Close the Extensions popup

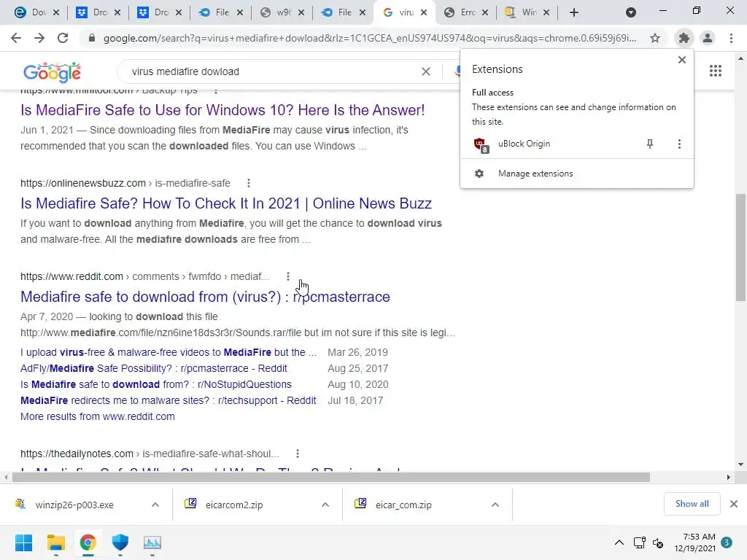[x=682, y=60]
